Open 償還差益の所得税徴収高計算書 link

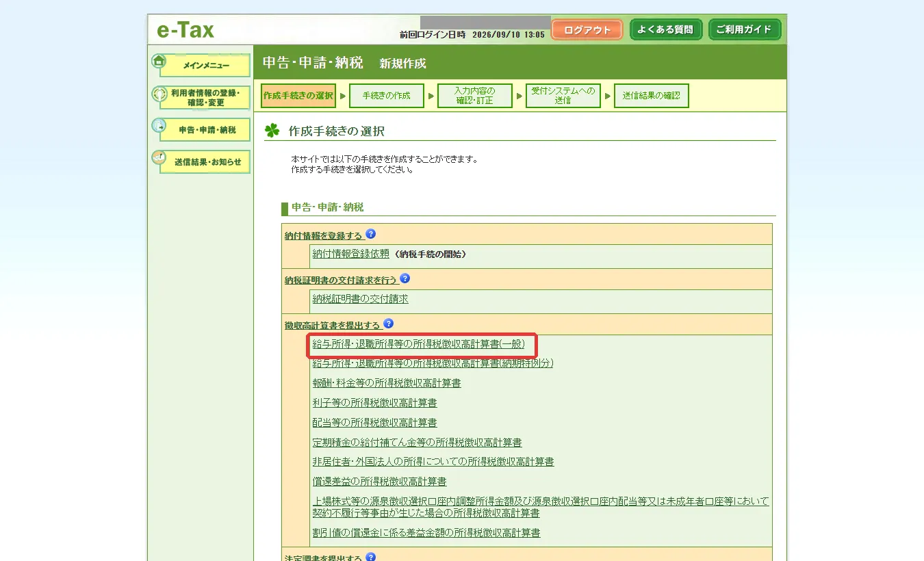pos(379,482)
